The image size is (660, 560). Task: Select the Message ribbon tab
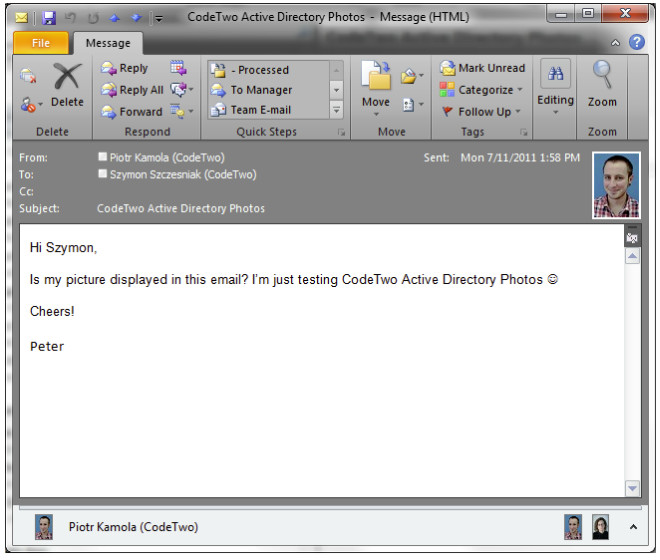tap(108, 43)
